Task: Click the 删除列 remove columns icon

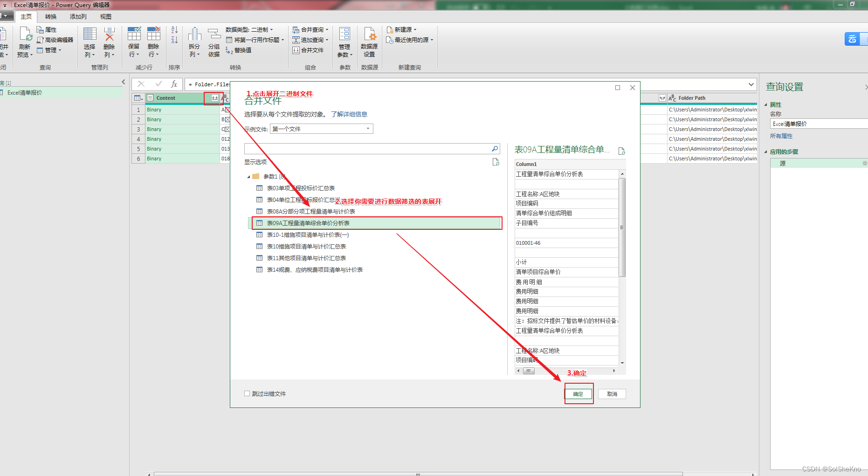Action: (x=109, y=34)
